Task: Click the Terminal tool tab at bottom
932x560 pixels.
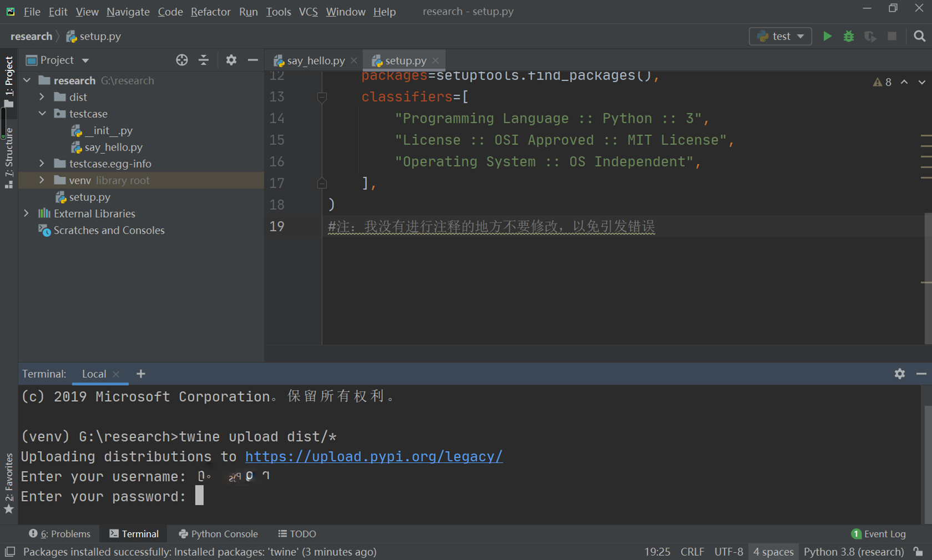Action: tap(134, 534)
